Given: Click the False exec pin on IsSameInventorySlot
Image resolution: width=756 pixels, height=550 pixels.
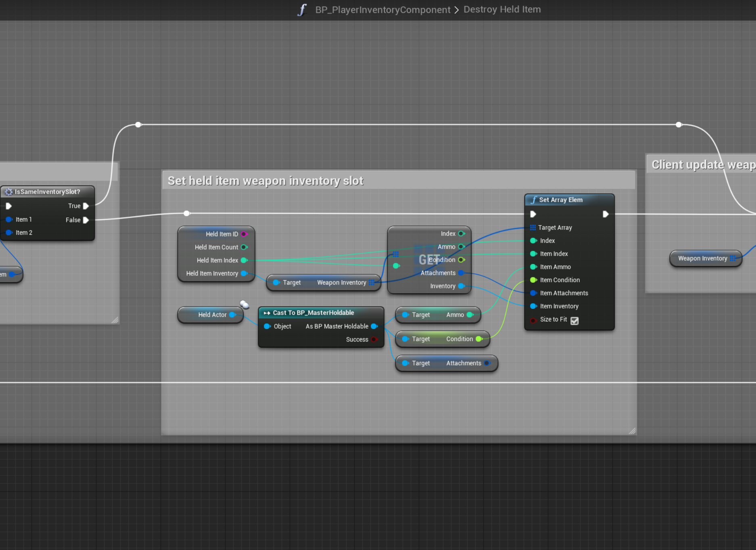Looking at the screenshot, I should (86, 220).
